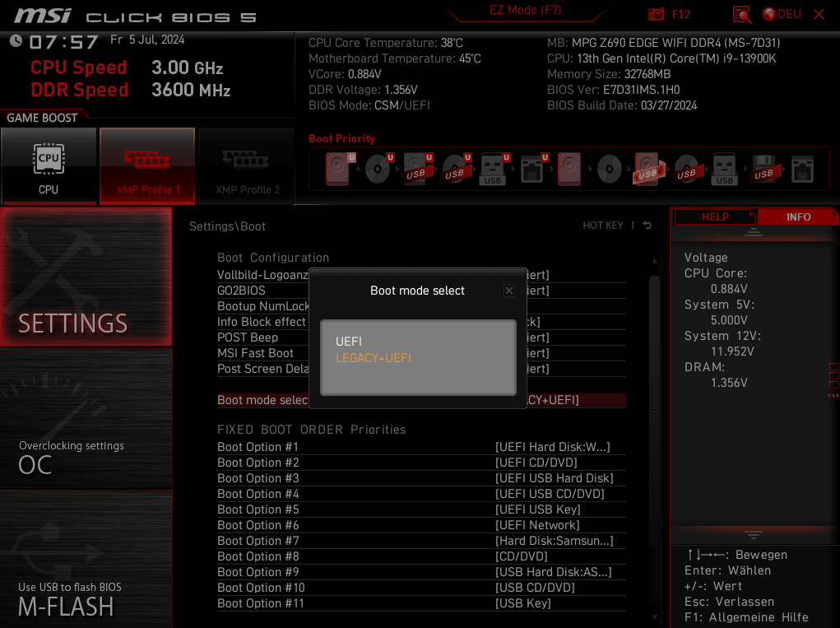Switch to EZ Mode (F7)
Screen dimensions: 840x628
tap(525, 10)
